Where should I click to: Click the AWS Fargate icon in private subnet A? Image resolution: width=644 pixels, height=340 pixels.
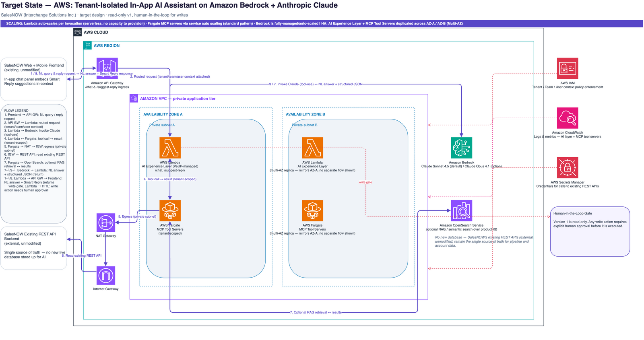tap(170, 211)
